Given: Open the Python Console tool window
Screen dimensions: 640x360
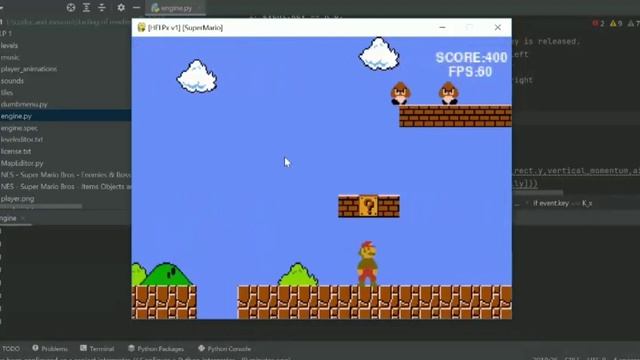Looking at the screenshot, I should [x=224, y=349].
